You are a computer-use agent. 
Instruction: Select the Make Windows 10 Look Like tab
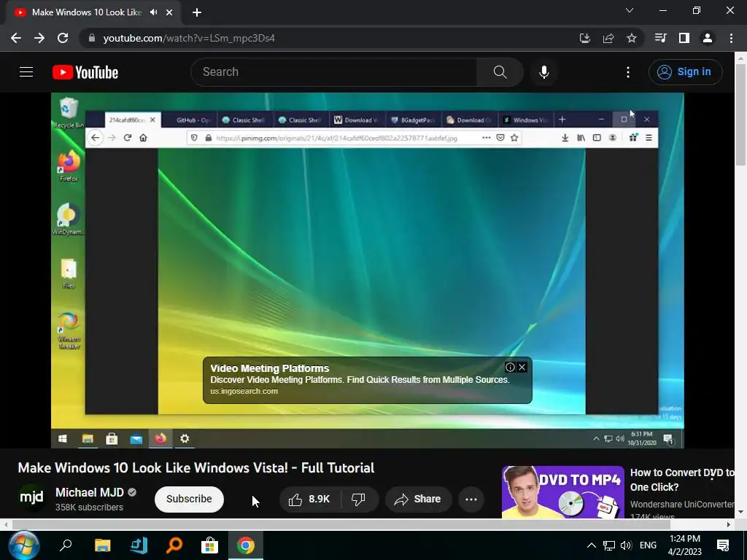pos(87,12)
